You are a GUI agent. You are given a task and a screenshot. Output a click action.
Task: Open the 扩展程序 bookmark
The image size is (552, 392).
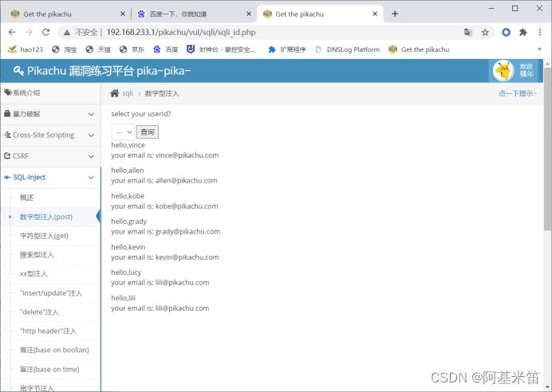click(287, 49)
